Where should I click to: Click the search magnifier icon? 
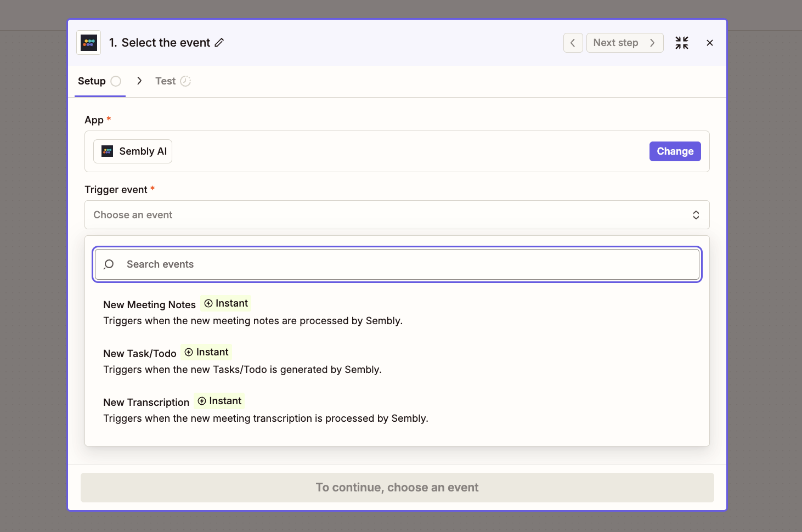109,264
